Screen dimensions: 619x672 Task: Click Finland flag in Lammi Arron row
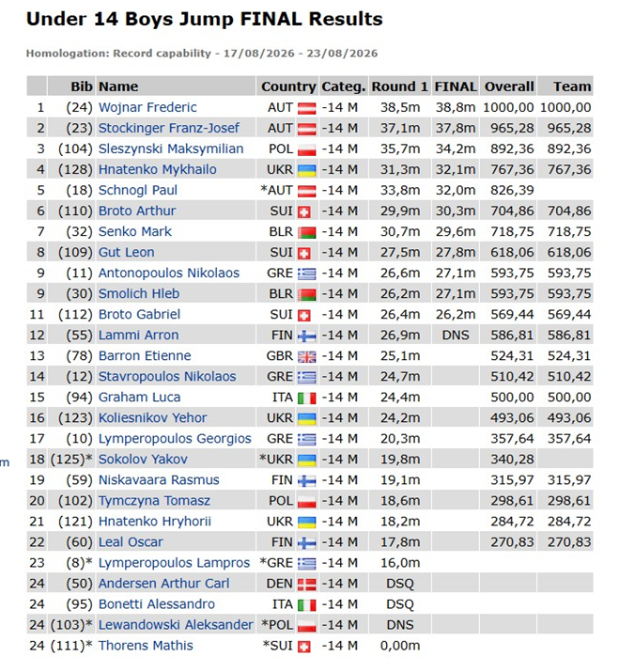click(306, 336)
